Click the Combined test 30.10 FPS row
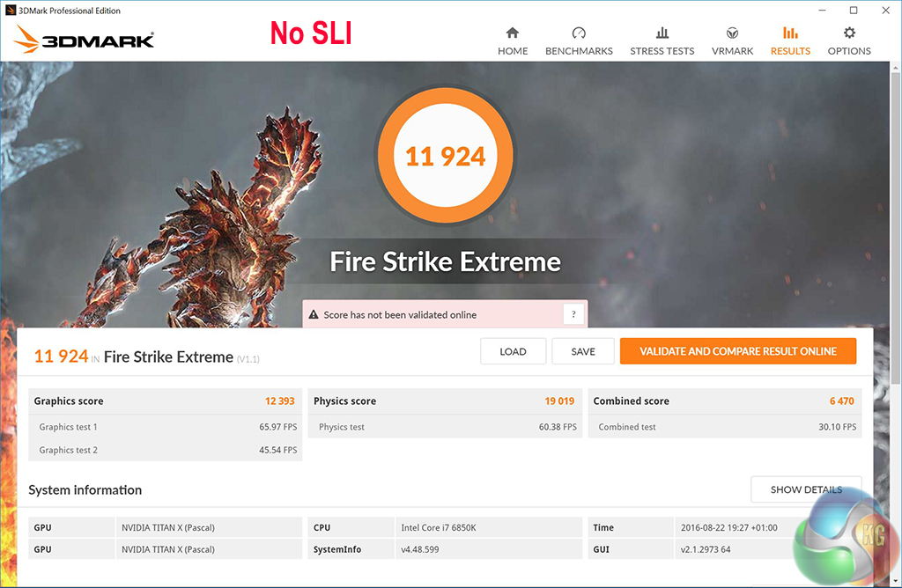902x588 pixels. point(725,427)
